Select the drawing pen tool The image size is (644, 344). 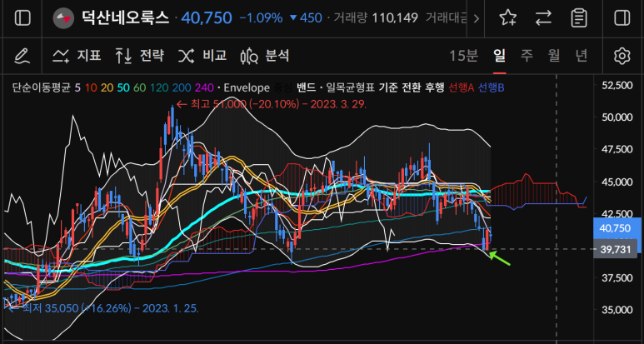(22, 56)
